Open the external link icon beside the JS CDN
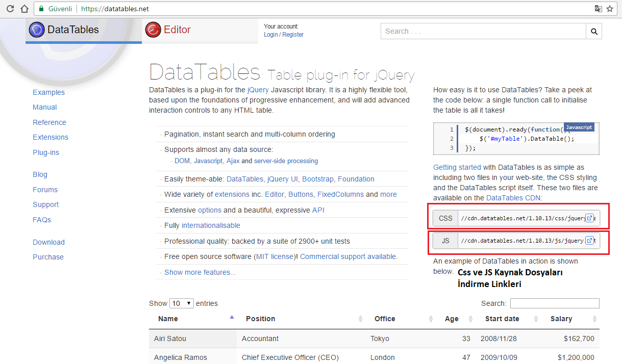This screenshot has width=622, height=364. point(590,240)
